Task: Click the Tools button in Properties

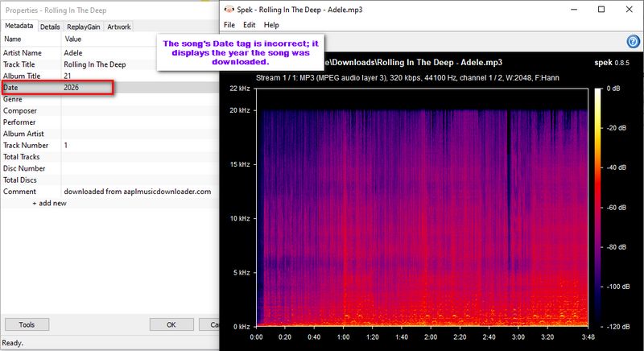Action: 27,324
